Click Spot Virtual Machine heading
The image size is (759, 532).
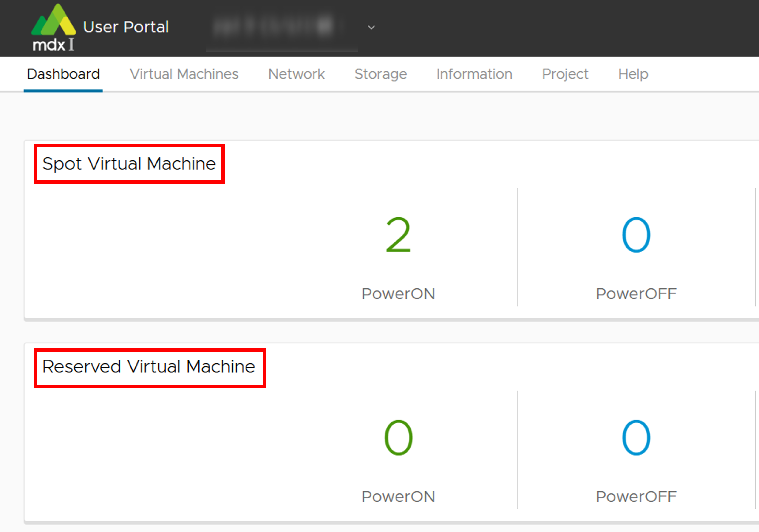129,164
